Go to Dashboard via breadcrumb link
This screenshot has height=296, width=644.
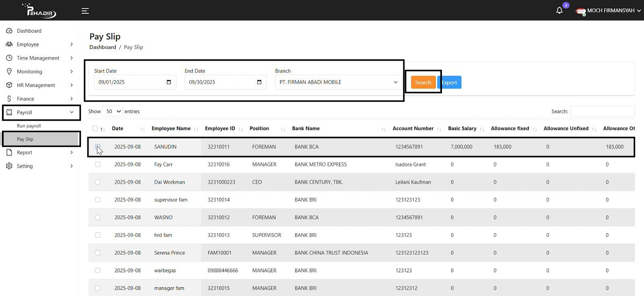tap(103, 47)
